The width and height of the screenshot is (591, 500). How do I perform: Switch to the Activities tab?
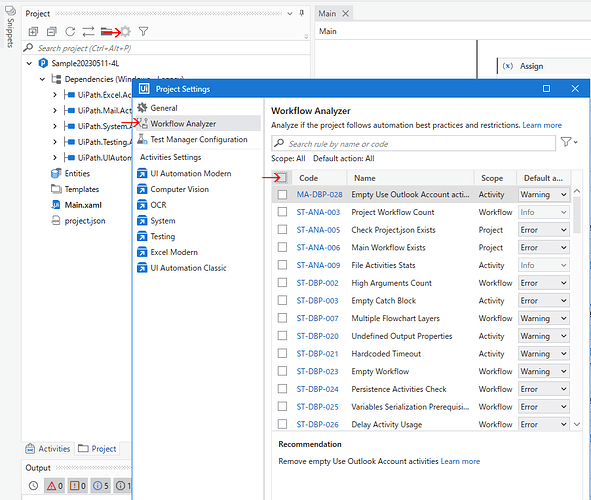tap(48, 449)
